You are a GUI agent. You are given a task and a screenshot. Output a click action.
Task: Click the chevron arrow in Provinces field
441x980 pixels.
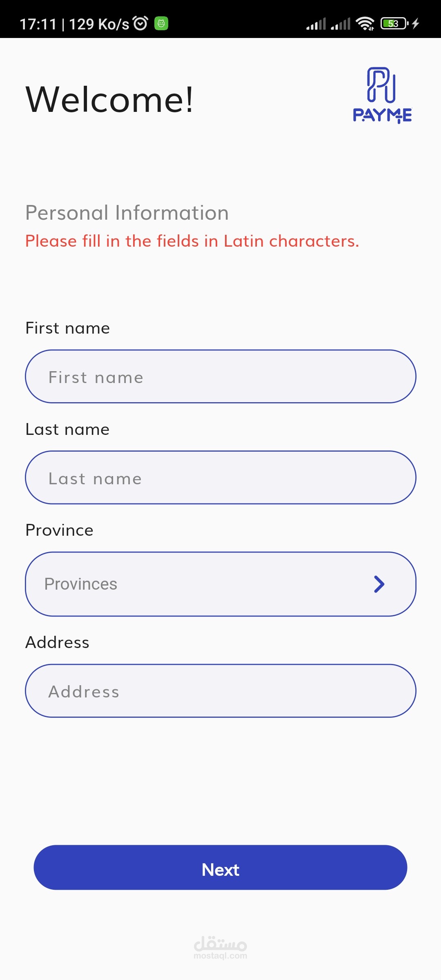(379, 584)
